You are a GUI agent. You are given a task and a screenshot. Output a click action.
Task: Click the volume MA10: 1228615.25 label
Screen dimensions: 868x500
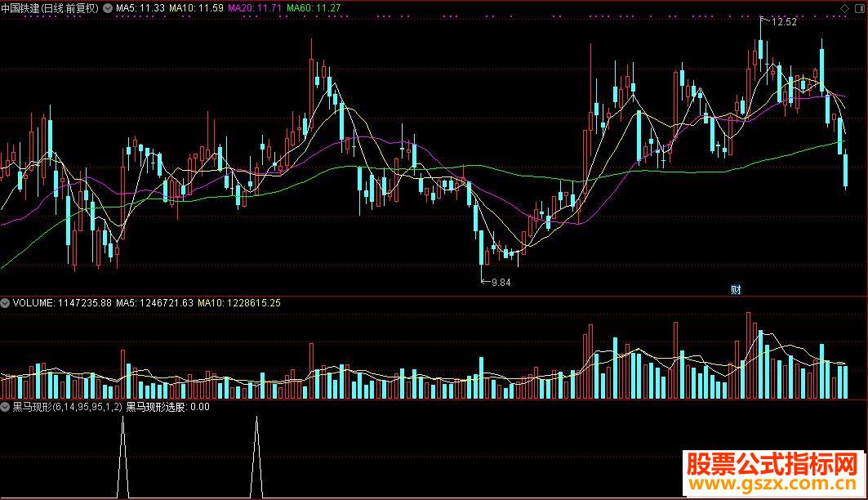239,303
